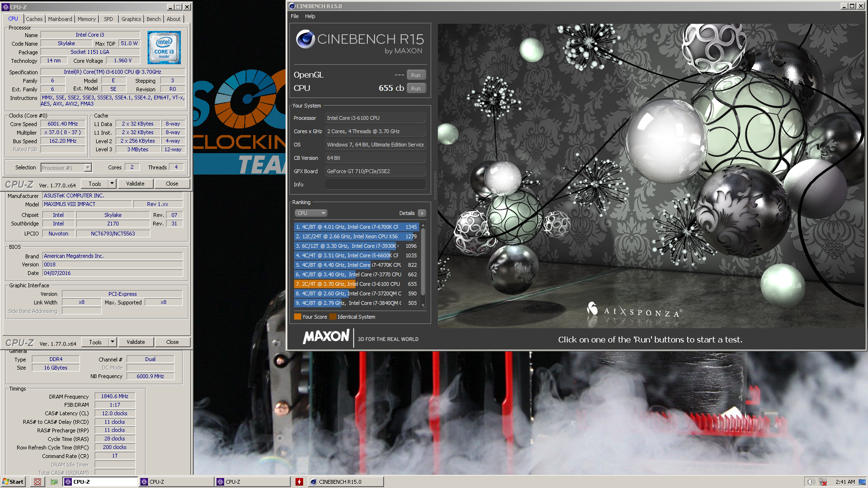The width and height of the screenshot is (868, 488).
Task: Click the GeForce GT 710 GFX Board field
Action: click(x=375, y=171)
